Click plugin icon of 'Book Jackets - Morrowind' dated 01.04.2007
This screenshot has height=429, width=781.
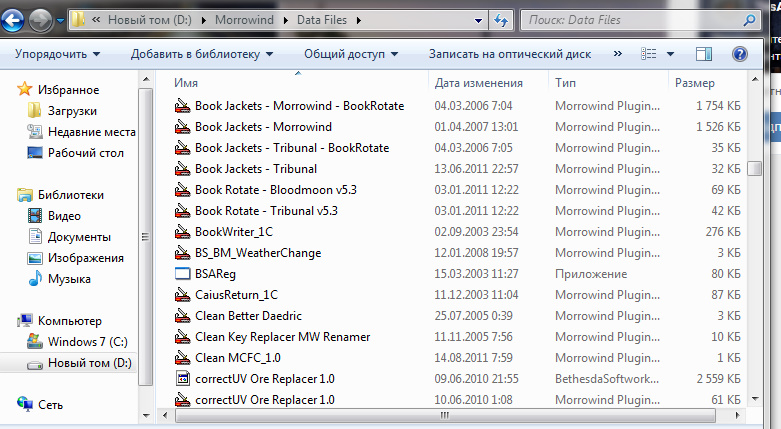tap(182, 127)
